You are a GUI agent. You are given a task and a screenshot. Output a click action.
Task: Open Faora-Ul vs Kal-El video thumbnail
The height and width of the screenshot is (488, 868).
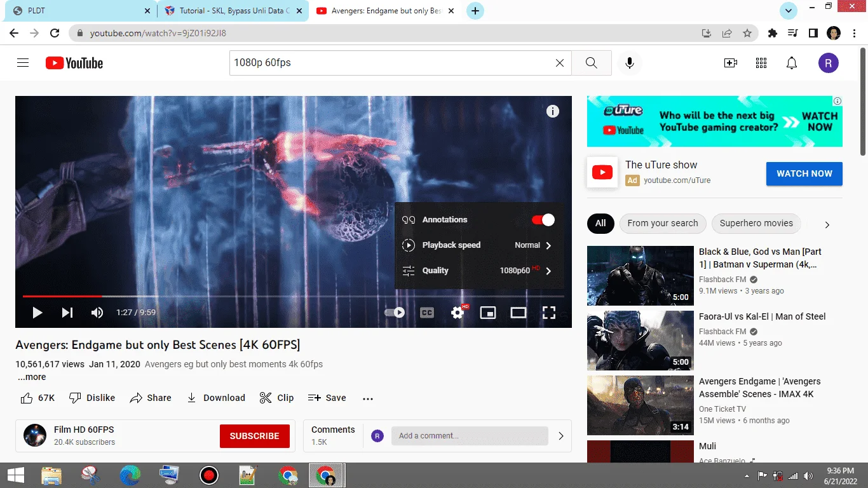pyautogui.click(x=641, y=341)
